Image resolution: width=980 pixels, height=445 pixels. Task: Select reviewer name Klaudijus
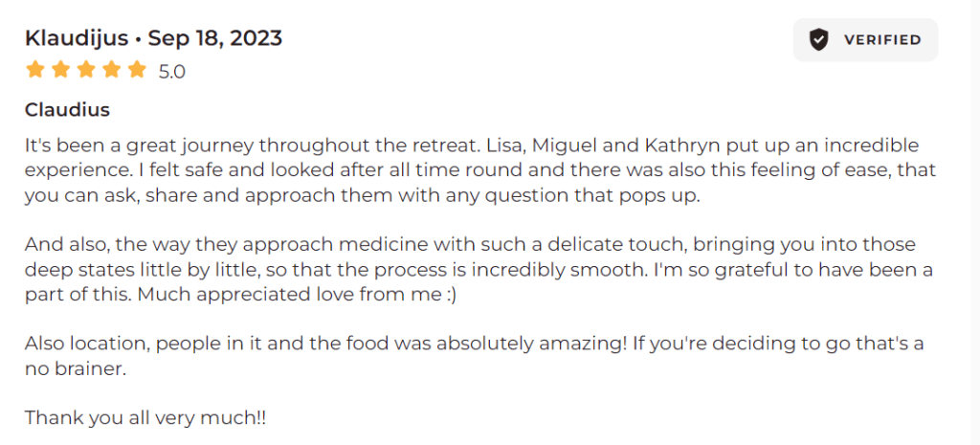click(75, 38)
